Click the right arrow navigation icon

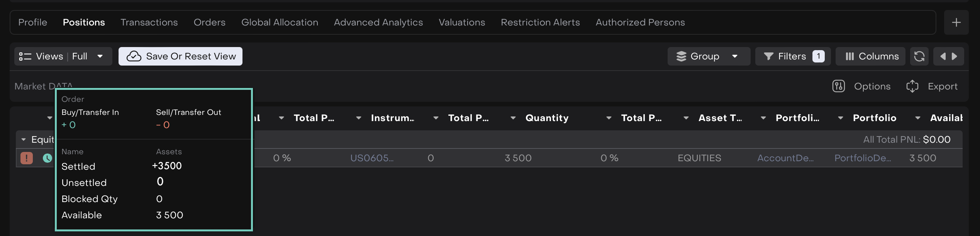click(955, 56)
